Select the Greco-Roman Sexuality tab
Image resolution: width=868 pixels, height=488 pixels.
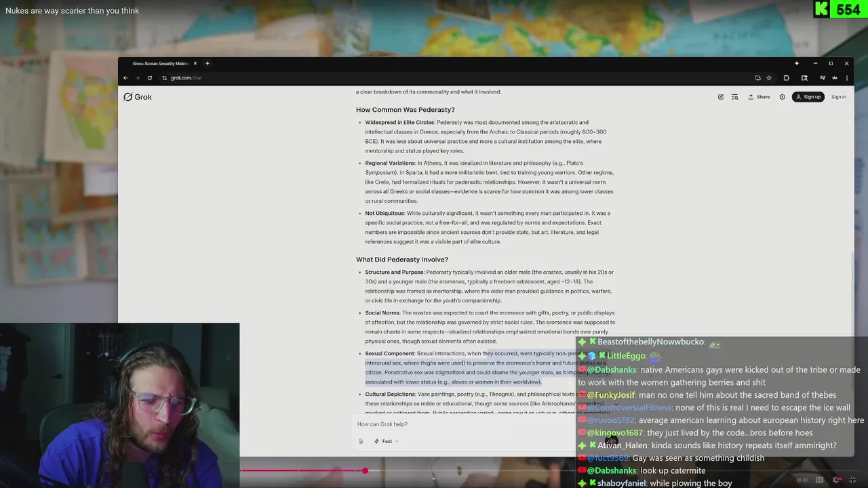pyautogui.click(x=160, y=64)
